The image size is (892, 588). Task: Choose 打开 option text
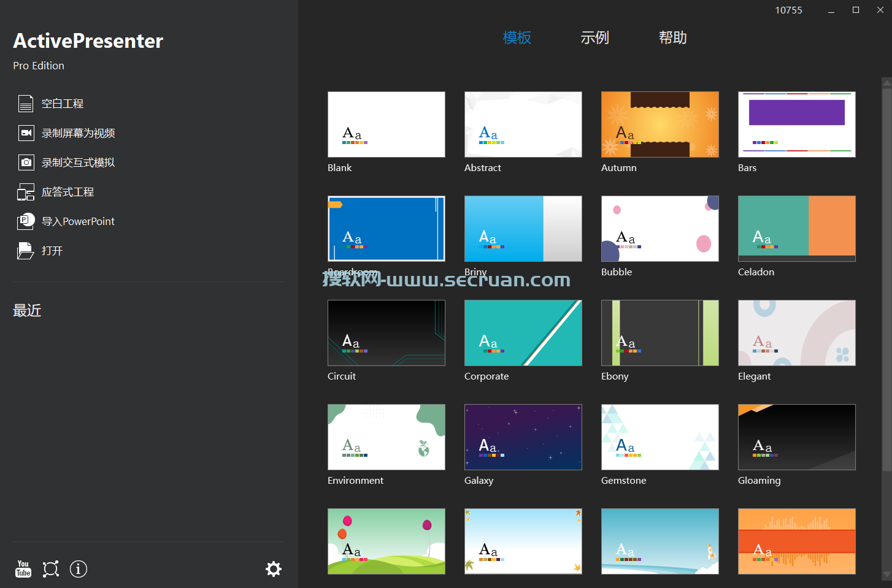coord(52,251)
